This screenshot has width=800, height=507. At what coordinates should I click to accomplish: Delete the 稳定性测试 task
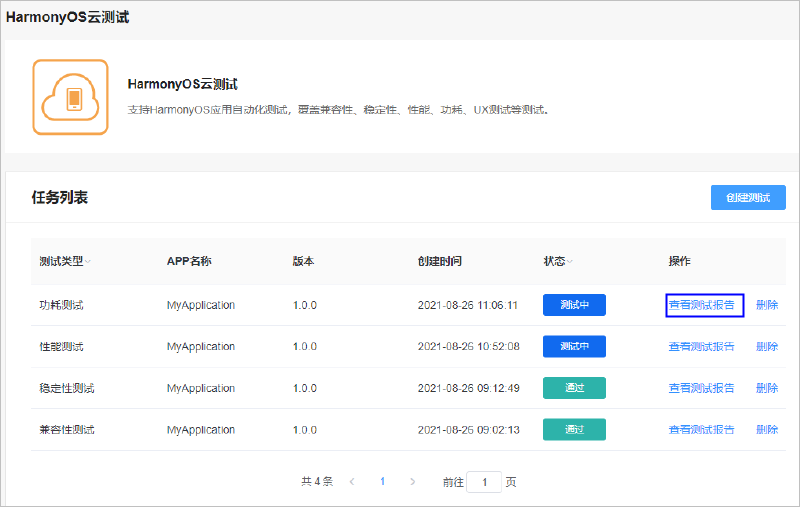767,388
